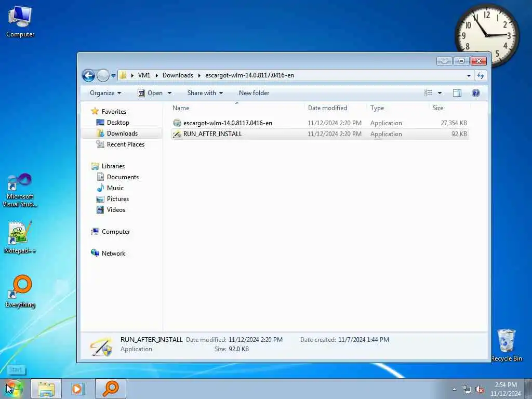Click the escargot installer file icon
The width and height of the screenshot is (532, 399).
pyautogui.click(x=177, y=123)
